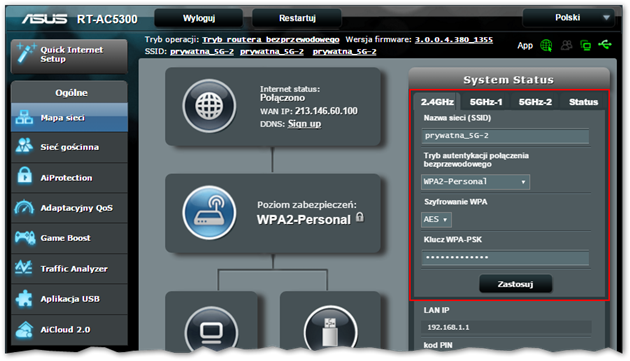Click the LAN IP 192.168.1.1 field
The width and height of the screenshot is (630, 361).
tap(506, 327)
